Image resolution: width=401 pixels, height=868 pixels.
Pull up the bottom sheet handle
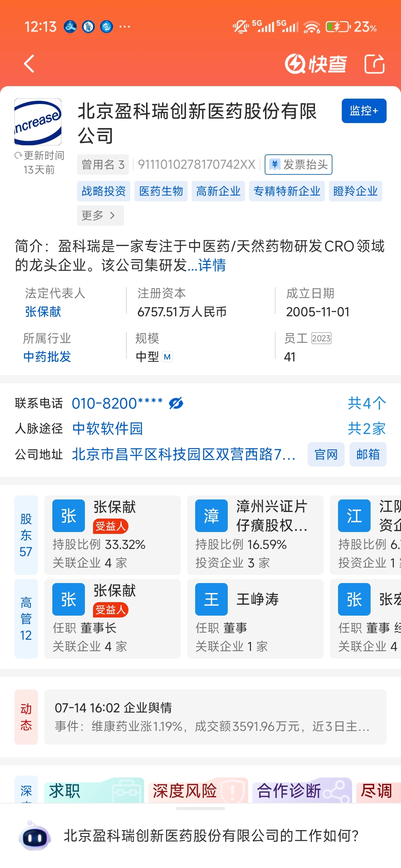[x=200, y=809]
